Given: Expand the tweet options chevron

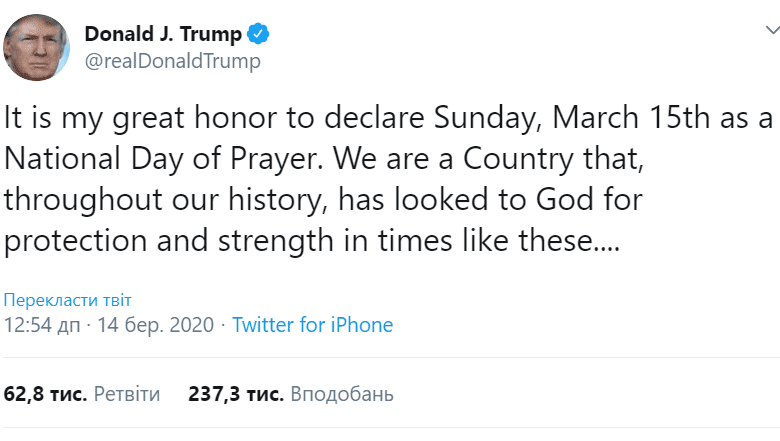Looking at the screenshot, I should (770, 32).
